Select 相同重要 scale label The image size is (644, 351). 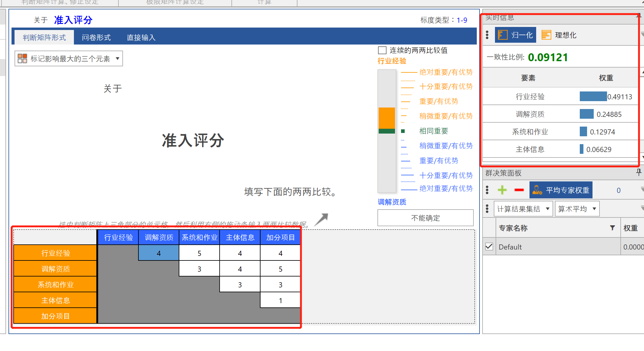coord(433,131)
